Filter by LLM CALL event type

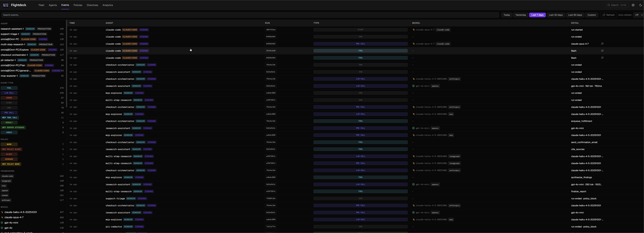(x=9, y=93)
